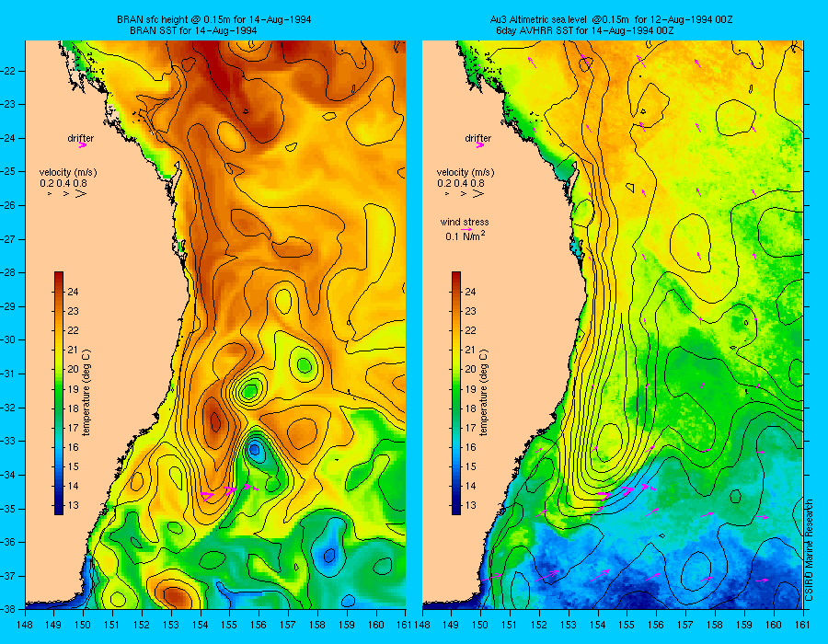The width and height of the screenshot is (828, 644).
Task: Click the '0.2 0.4 0.8' scale values in left map
Action: point(63,183)
